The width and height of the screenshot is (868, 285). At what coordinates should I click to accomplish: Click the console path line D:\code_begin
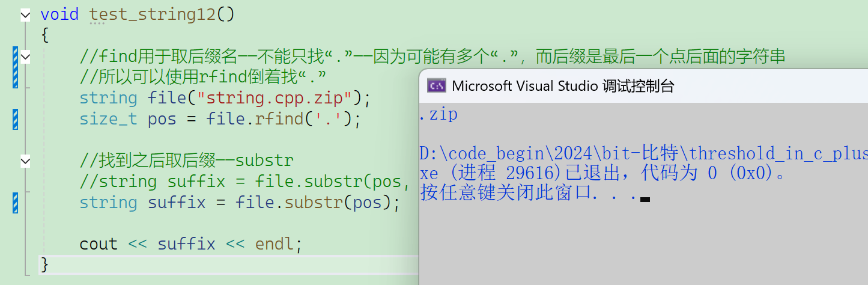[643, 154]
